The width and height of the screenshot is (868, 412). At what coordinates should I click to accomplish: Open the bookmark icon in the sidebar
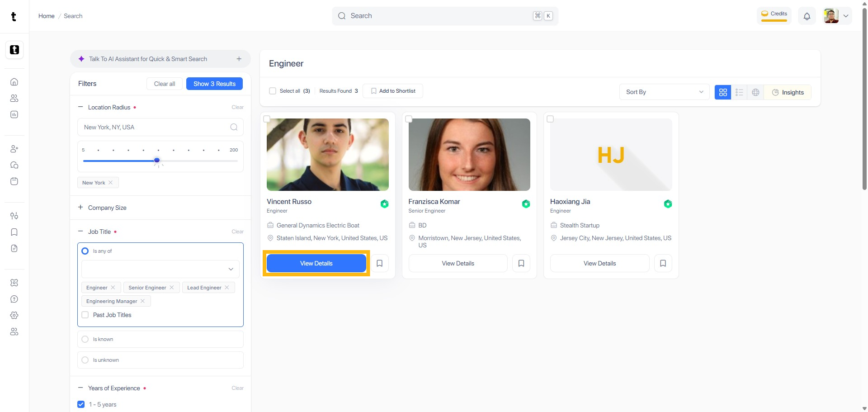14,232
